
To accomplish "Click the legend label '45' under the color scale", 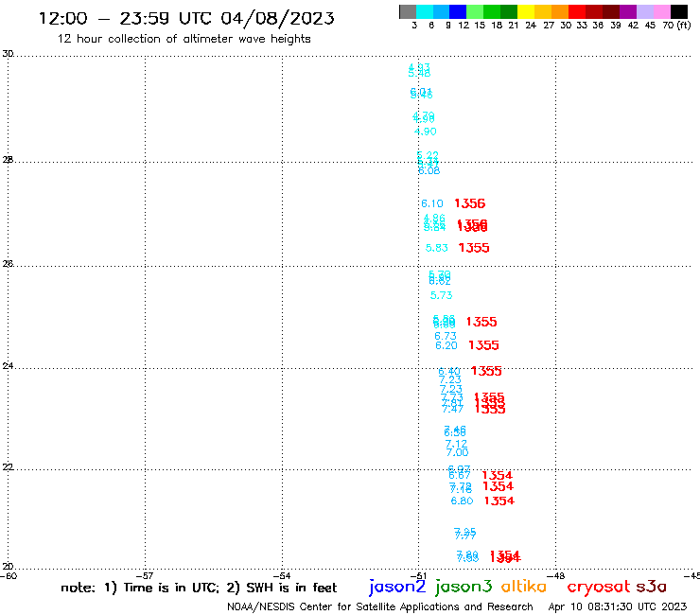I will point(650,26).
